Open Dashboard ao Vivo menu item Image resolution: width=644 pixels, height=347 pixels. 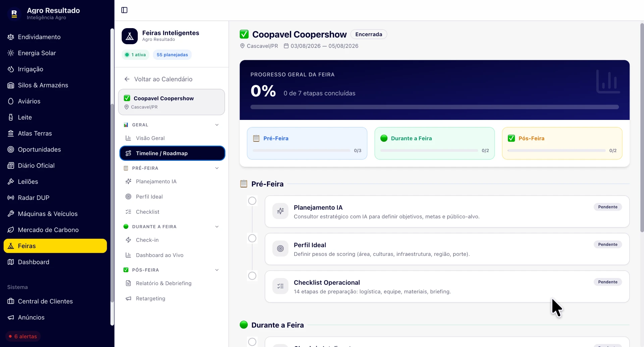[172, 255]
